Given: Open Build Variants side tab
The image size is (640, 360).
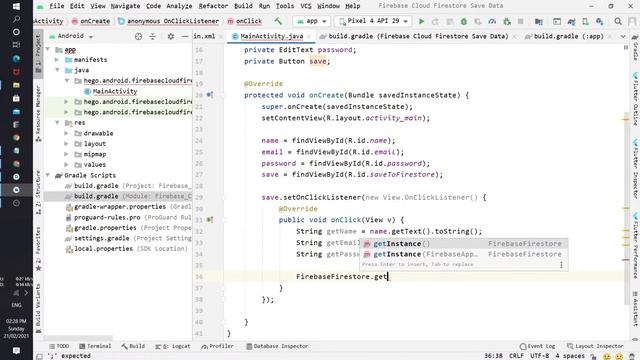Looking at the screenshot, I should (38, 308).
